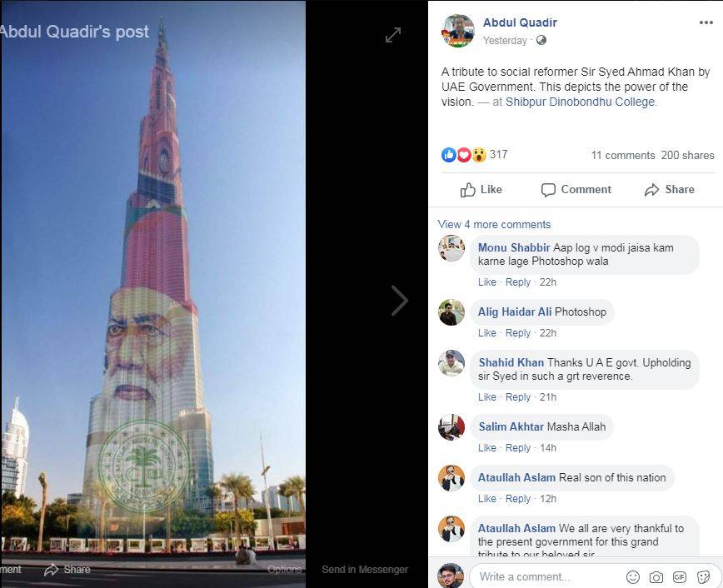The height and width of the screenshot is (588, 723).
Task: Post a sticker using the sticker icon
Action: click(704, 576)
